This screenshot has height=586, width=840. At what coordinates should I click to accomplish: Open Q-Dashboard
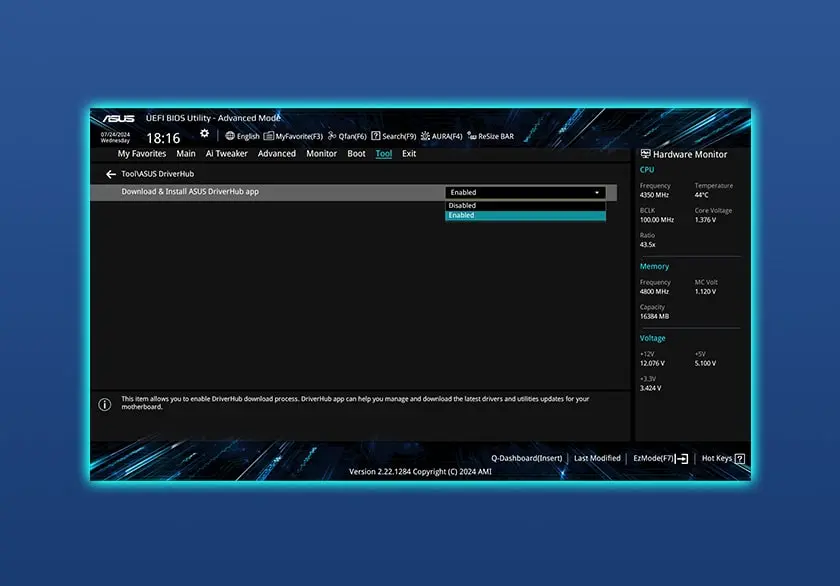[527, 457]
